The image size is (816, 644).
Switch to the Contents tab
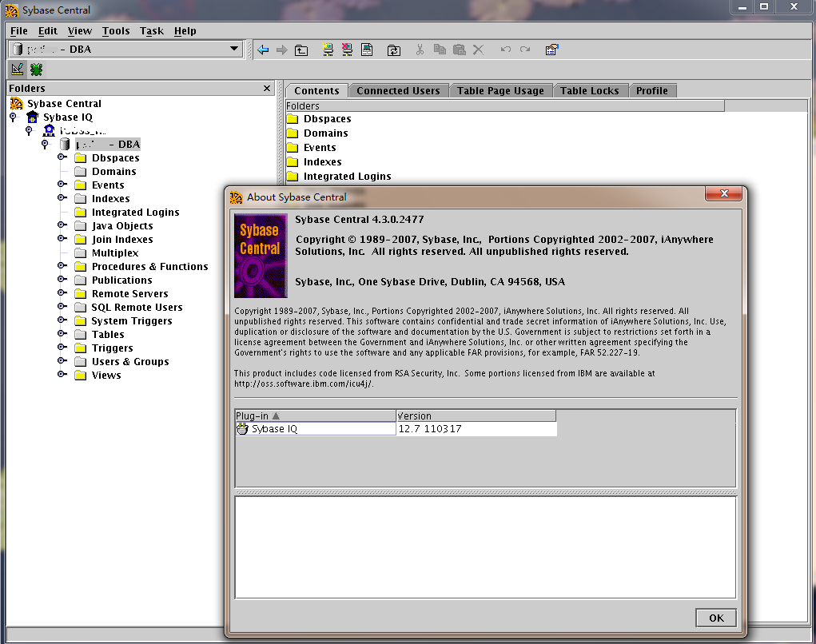[x=316, y=90]
